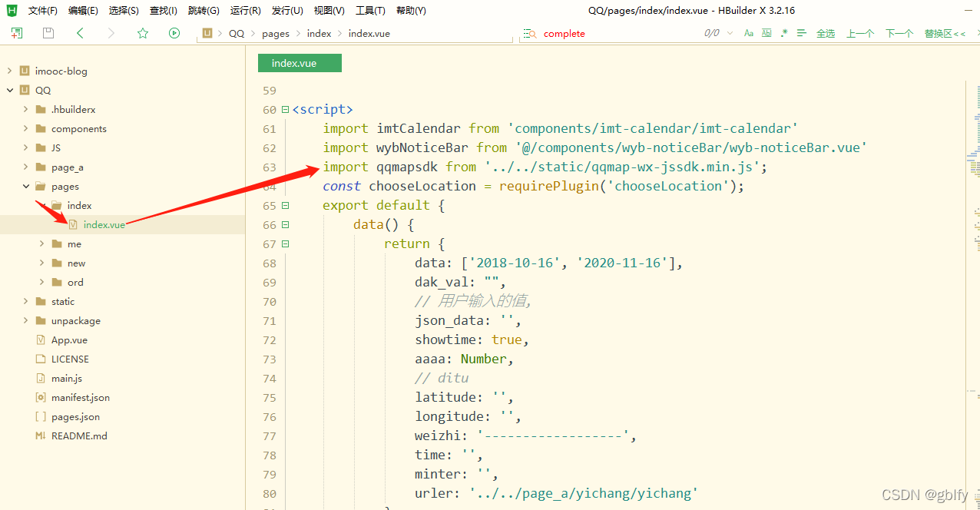Click the manifest.json file icon
Viewport: 980px width, 510px height.
[41, 397]
